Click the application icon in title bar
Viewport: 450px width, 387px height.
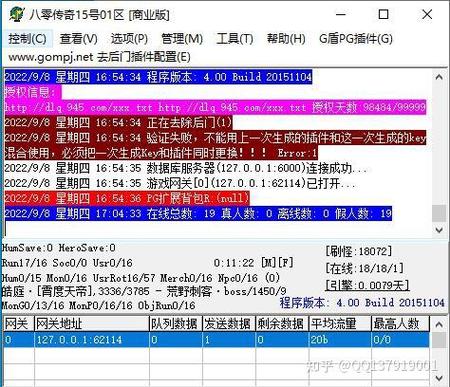click(x=17, y=14)
